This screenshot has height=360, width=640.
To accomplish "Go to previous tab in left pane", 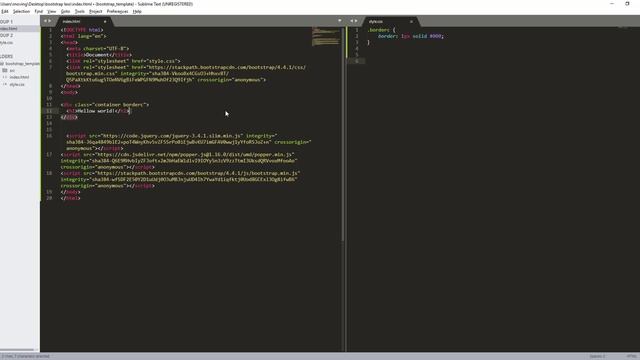I will 45,21.
